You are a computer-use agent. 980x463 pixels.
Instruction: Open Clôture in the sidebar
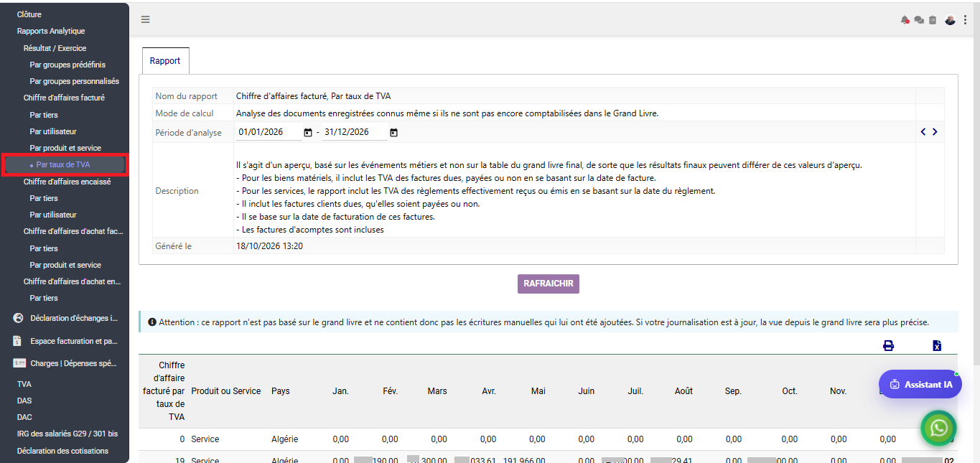click(29, 14)
